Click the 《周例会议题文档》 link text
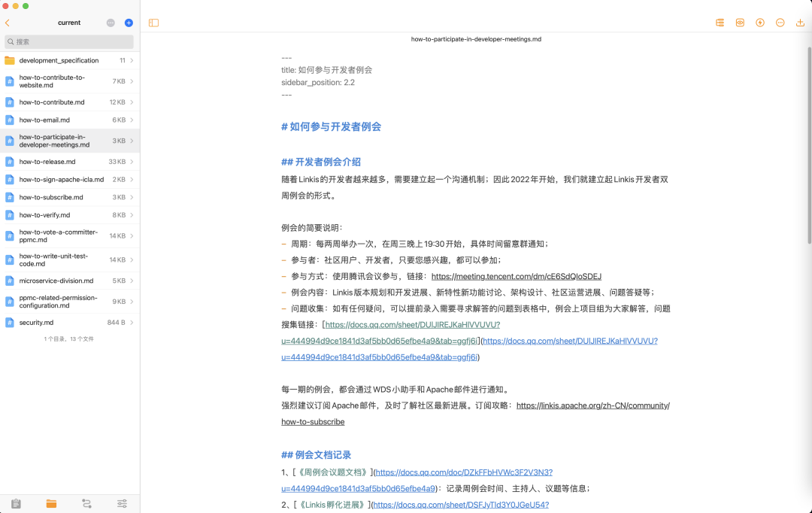Viewport: 812px width, 513px height. [332, 472]
